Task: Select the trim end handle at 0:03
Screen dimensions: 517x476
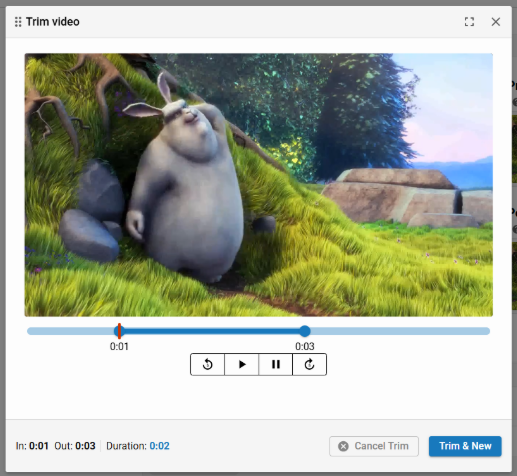Action: [x=305, y=331]
